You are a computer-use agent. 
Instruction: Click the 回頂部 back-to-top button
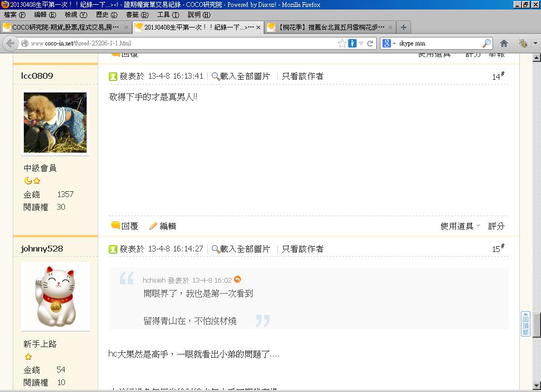526,324
